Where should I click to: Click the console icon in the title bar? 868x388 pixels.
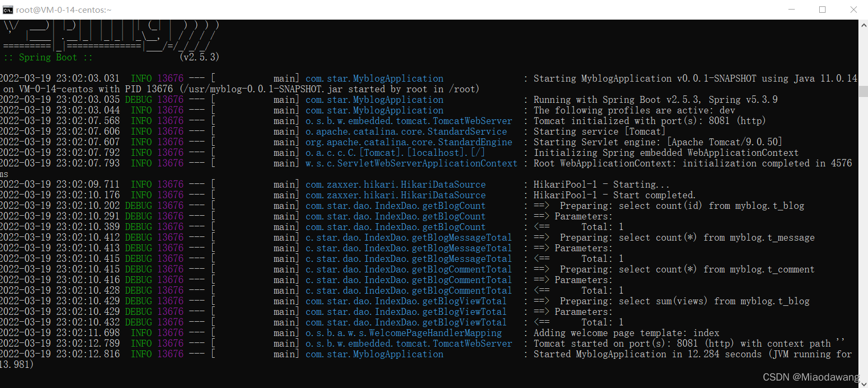[x=7, y=10]
